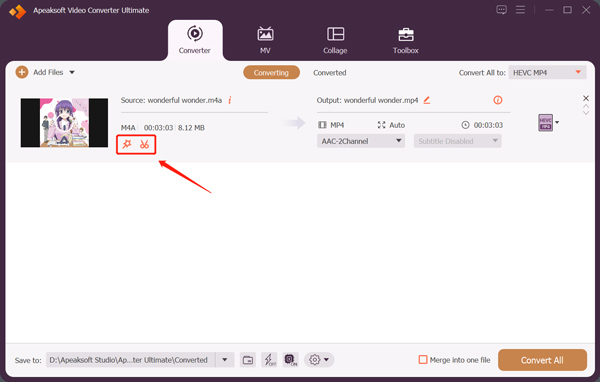The height and width of the screenshot is (382, 600).
Task: Switch to the Toolbox tab
Action: coord(406,40)
